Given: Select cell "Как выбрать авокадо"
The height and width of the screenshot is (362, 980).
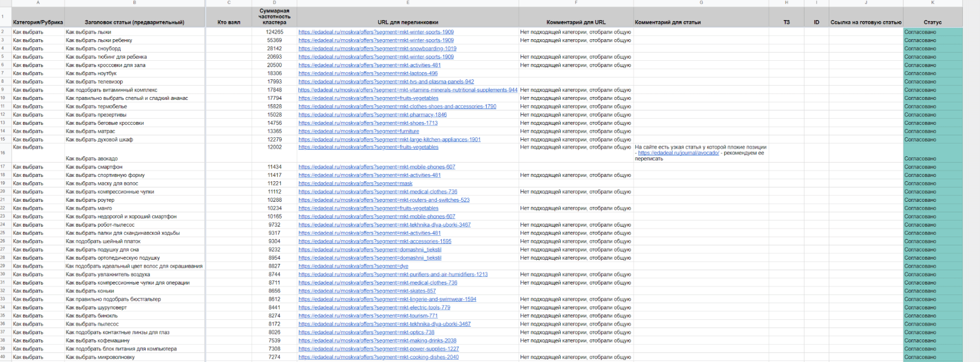Looking at the screenshot, I should pyautogui.click(x=92, y=159).
